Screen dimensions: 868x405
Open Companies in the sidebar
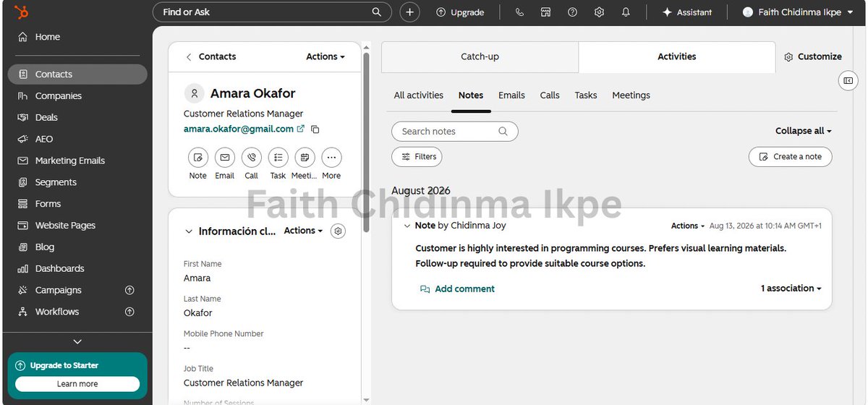77,95
